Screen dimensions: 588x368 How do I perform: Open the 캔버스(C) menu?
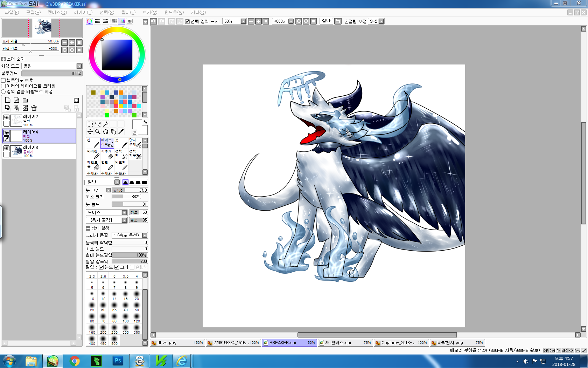[57, 13]
